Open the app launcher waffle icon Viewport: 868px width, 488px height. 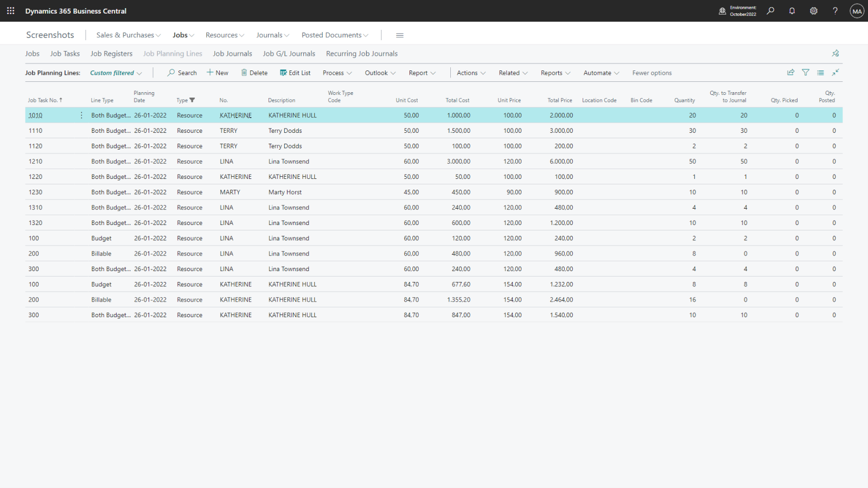10,11
